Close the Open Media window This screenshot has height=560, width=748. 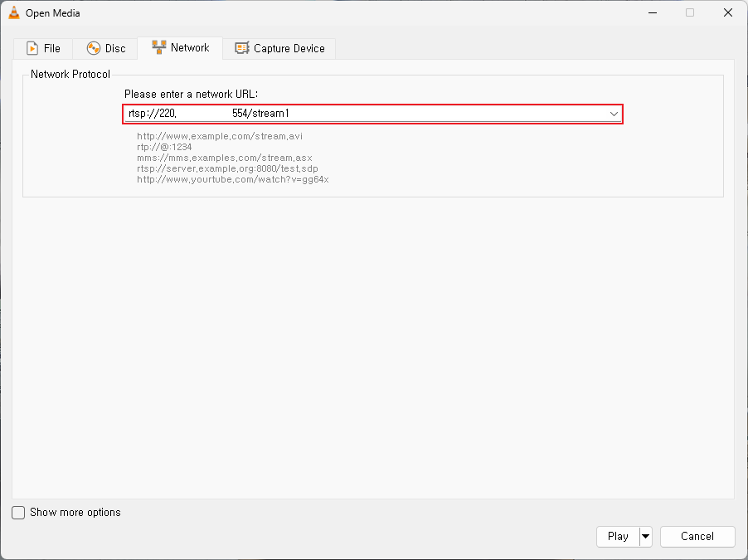[x=727, y=12]
